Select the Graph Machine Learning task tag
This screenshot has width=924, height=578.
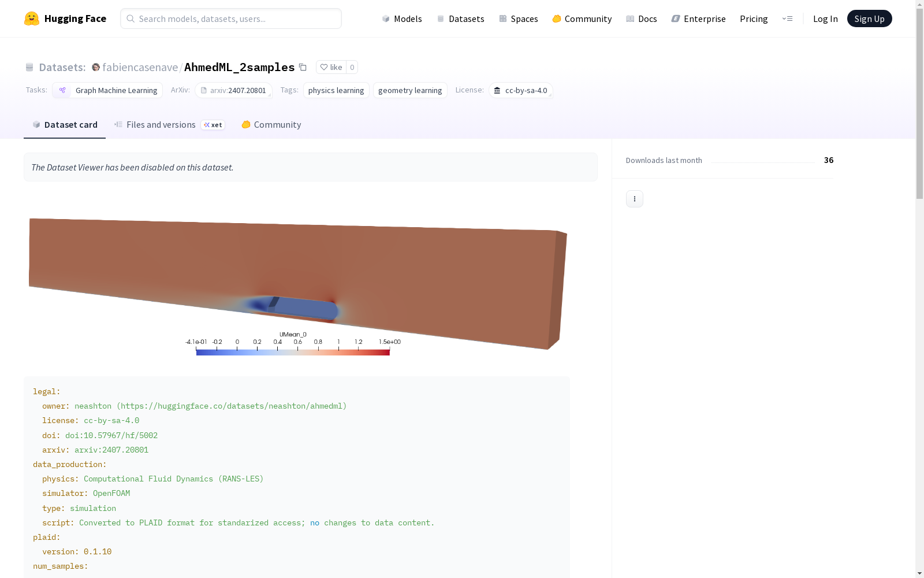coord(107,90)
